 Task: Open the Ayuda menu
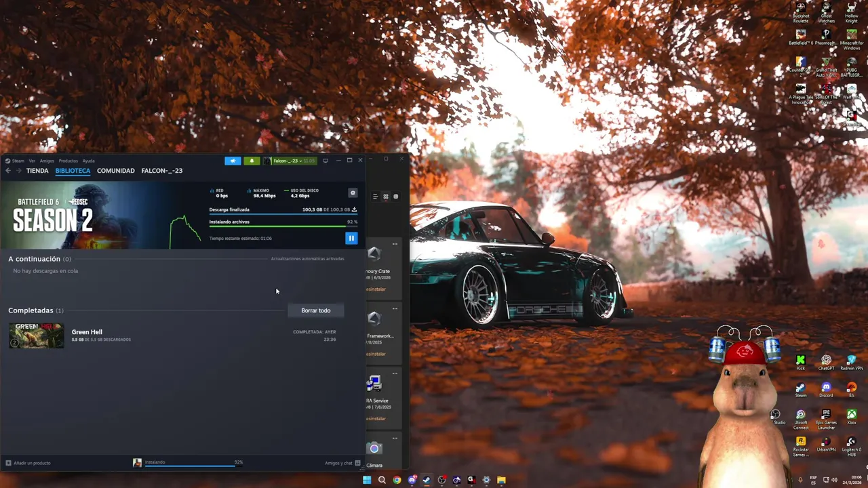89,161
